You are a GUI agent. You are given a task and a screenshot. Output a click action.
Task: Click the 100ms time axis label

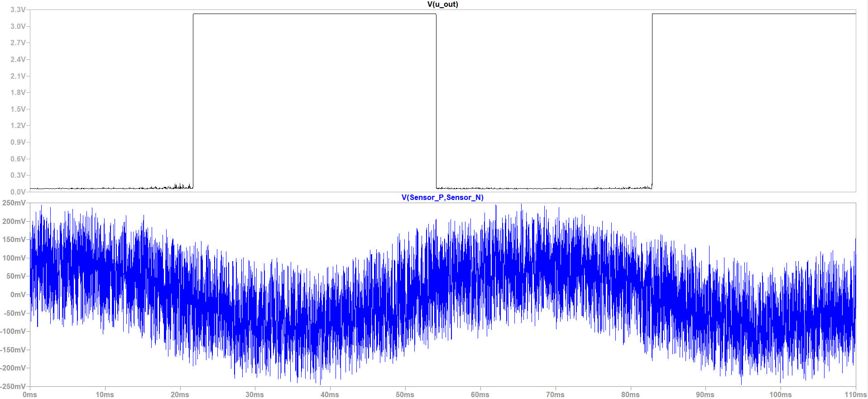point(780,394)
